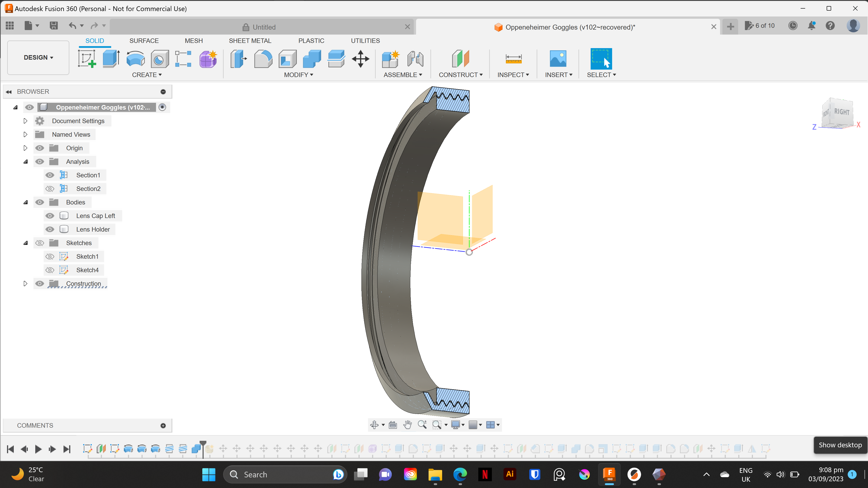Toggle visibility of Lens Cap Left body

tap(50, 215)
